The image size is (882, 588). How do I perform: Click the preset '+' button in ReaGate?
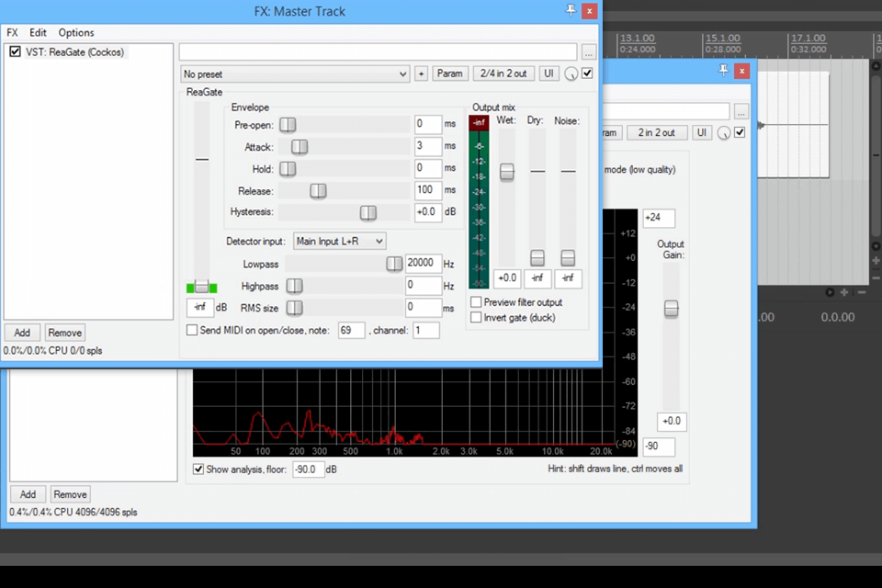[421, 73]
